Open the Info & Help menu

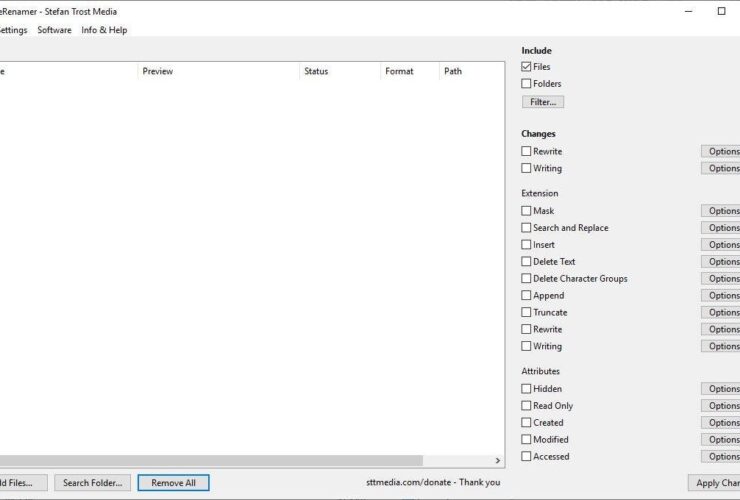click(104, 30)
